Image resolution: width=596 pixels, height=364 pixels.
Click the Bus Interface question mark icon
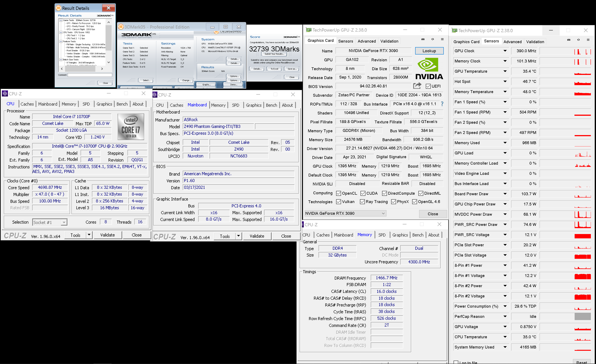point(442,104)
